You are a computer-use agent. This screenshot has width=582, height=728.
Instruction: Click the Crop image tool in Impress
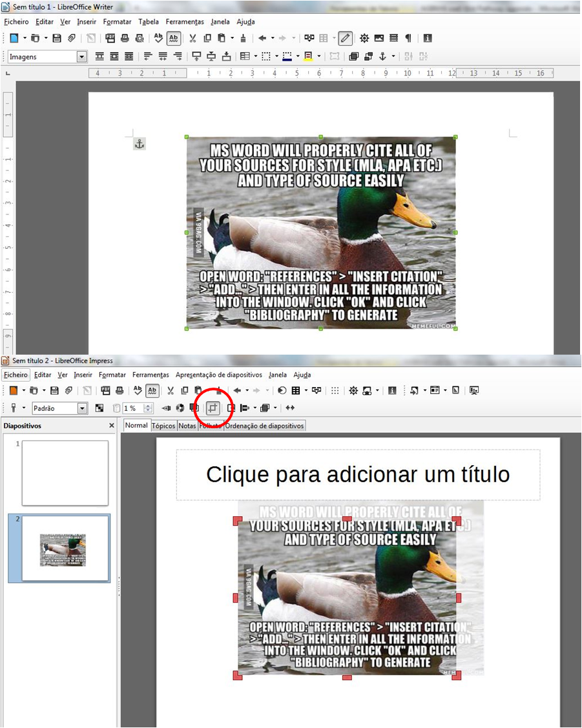point(213,408)
